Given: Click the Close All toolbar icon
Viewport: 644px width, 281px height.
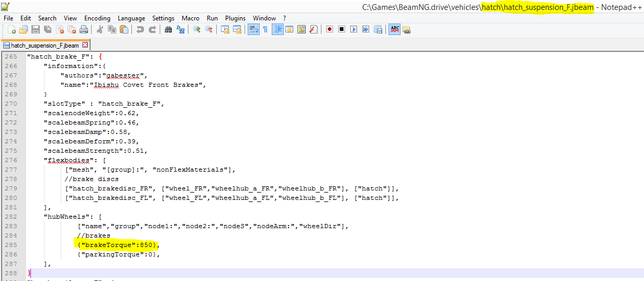Looking at the screenshot, I should point(72,29).
